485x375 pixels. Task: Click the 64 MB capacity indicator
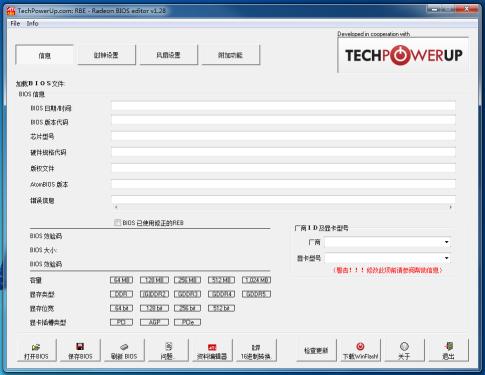pos(121,280)
